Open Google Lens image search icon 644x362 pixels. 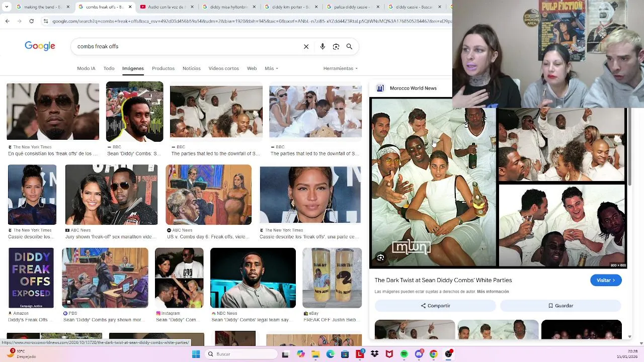pos(336,46)
